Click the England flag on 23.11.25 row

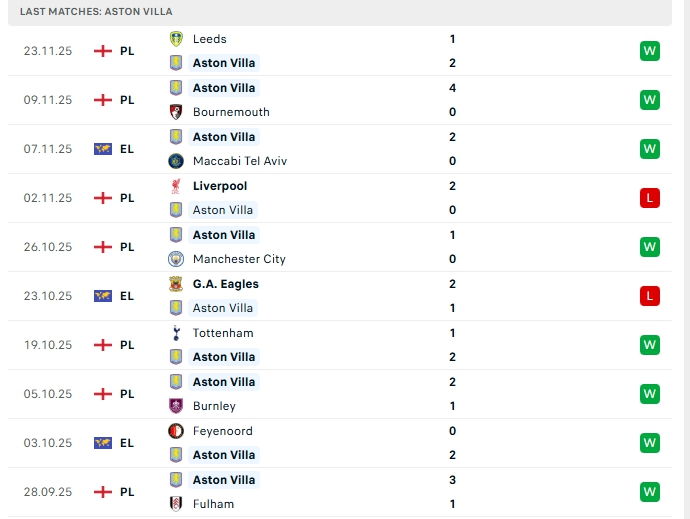(102, 51)
